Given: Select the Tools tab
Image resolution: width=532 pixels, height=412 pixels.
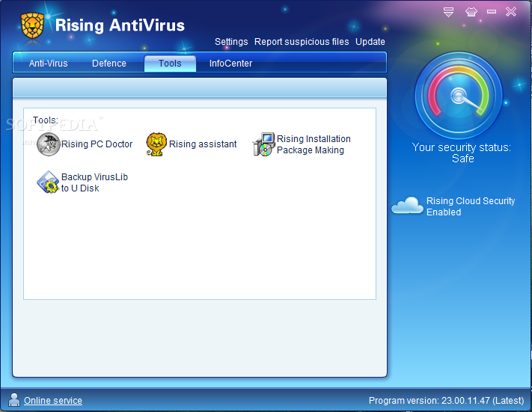Looking at the screenshot, I should tap(170, 64).
